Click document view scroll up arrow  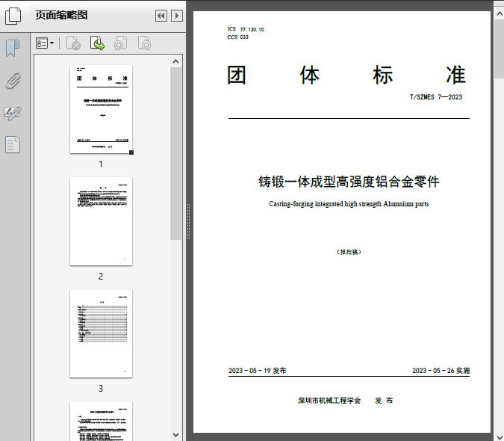[500, 13]
